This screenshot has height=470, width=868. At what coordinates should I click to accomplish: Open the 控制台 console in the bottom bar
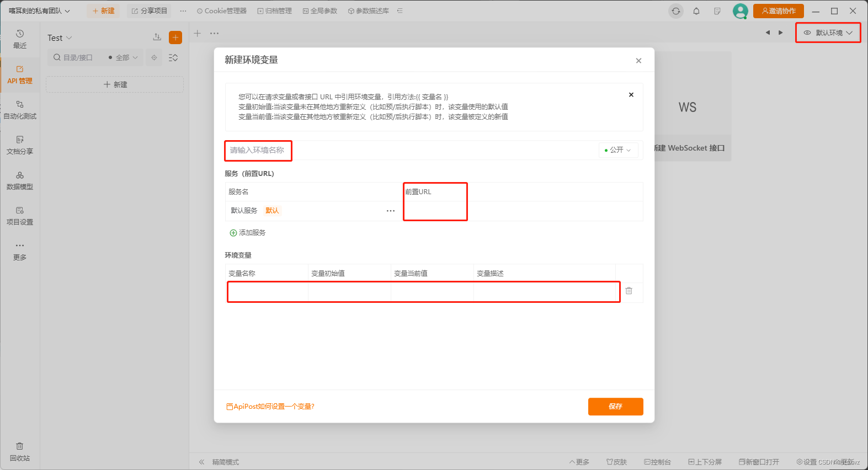[x=657, y=462]
